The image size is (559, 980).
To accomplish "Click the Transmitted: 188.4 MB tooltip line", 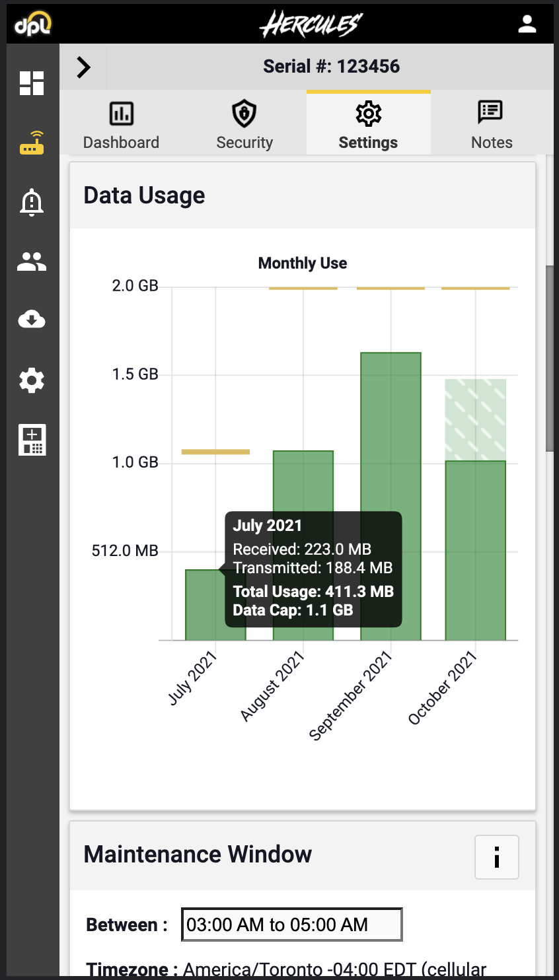I will [313, 568].
